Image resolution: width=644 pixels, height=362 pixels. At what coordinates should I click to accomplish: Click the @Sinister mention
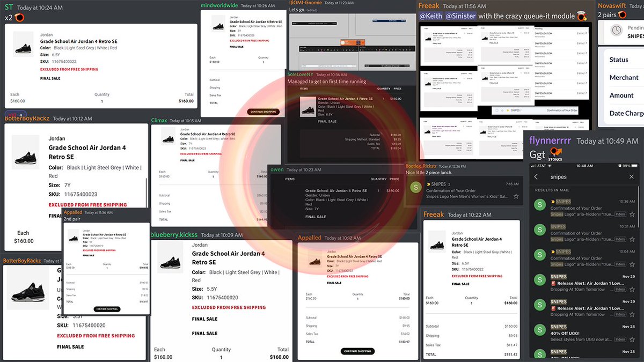[460, 16]
